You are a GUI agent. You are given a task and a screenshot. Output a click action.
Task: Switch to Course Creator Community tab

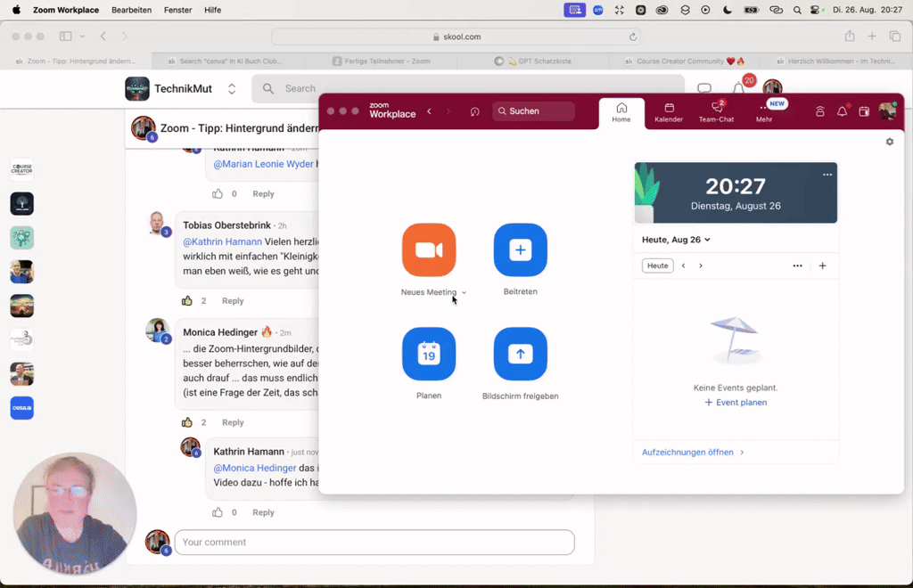[684, 61]
